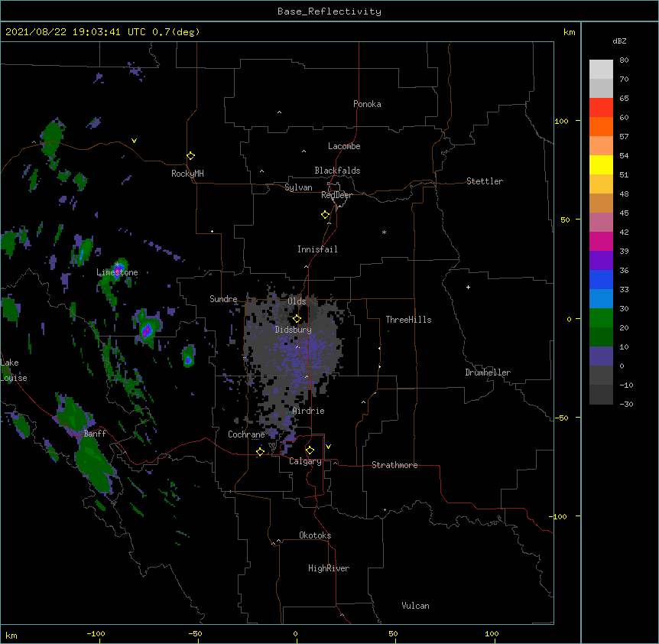Click the Innisfail city label

point(317,249)
